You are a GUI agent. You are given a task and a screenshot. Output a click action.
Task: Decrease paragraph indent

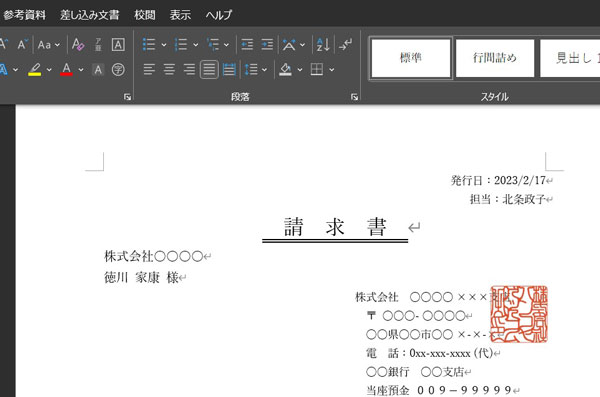click(247, 45)
